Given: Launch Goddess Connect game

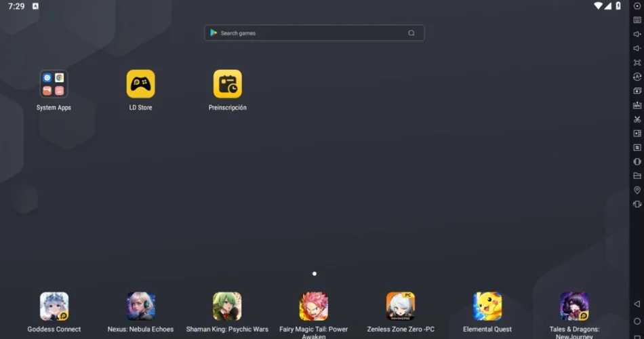Looking at the screenshot, I should coord(54,306).
